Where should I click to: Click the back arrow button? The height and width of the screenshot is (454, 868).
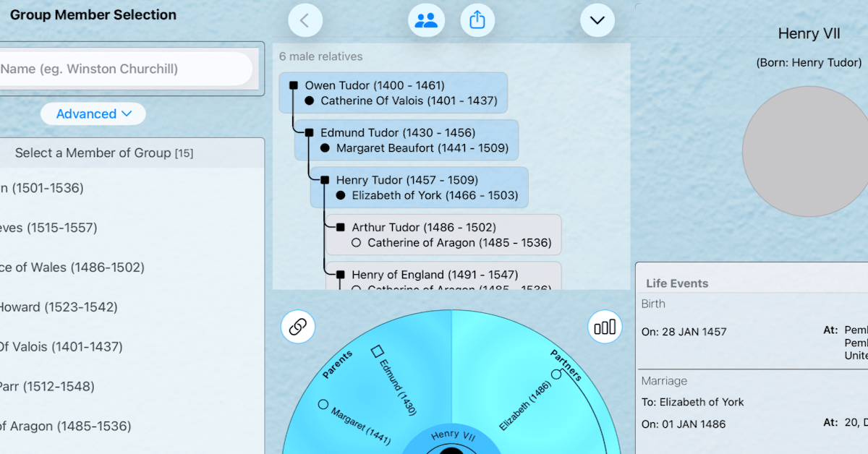(x=305, y=20)
